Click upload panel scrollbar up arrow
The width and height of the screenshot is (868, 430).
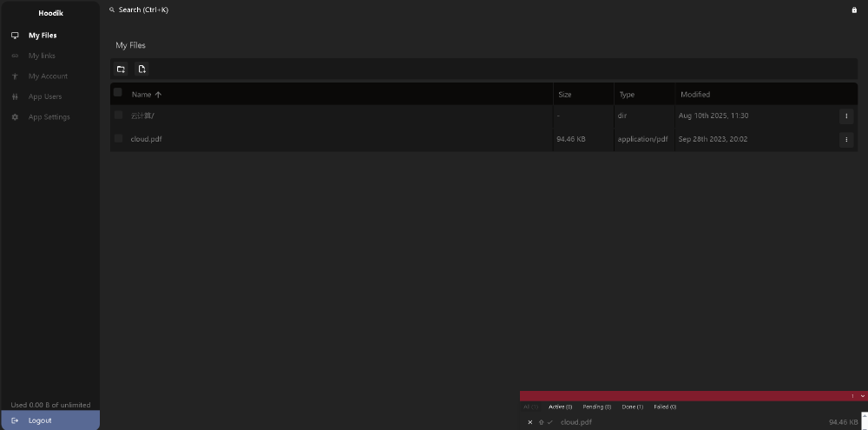(x=865, y=416)
